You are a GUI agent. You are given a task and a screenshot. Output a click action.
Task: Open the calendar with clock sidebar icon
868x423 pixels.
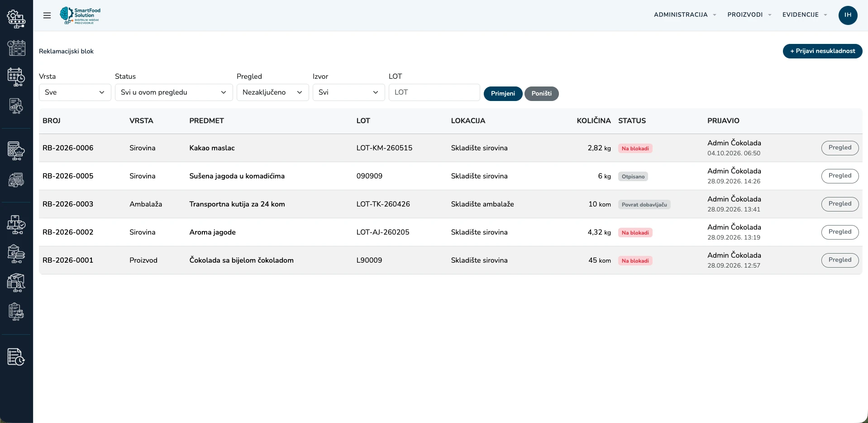[16, 77]
